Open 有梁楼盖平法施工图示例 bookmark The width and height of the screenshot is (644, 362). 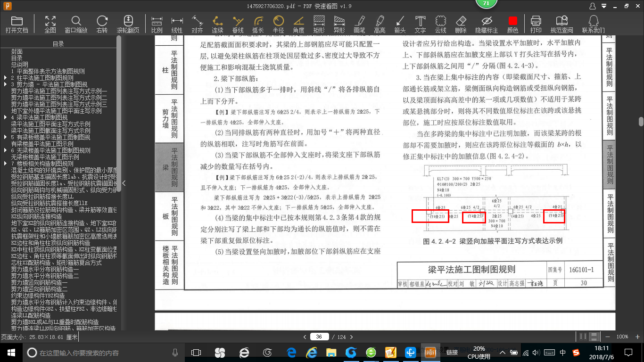click(42, 144)
